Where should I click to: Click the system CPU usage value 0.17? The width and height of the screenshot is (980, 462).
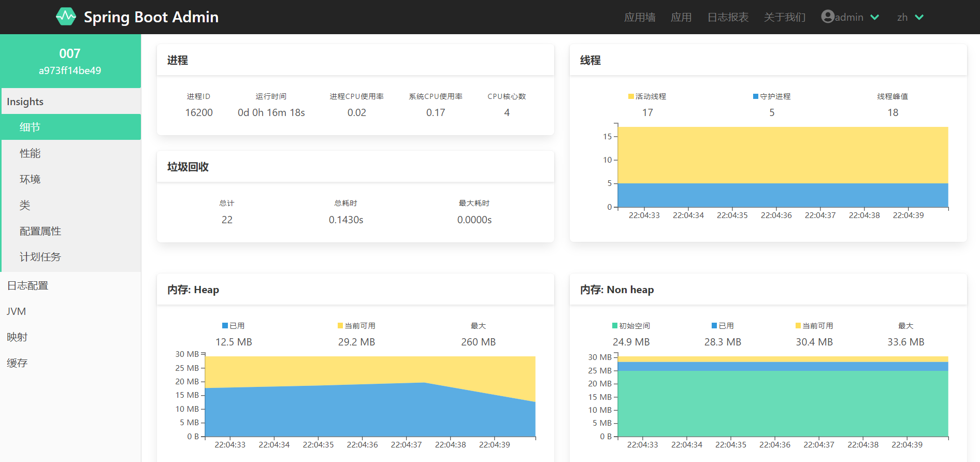436,112
